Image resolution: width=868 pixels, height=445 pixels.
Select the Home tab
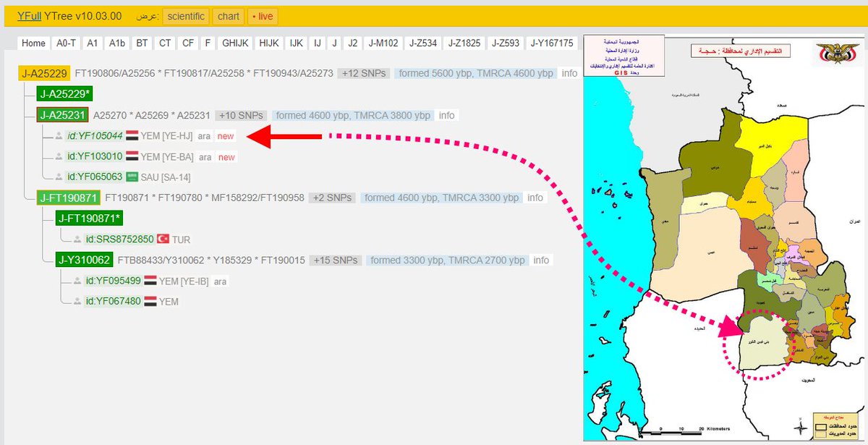pyautogui.click(x=33, y=43)
